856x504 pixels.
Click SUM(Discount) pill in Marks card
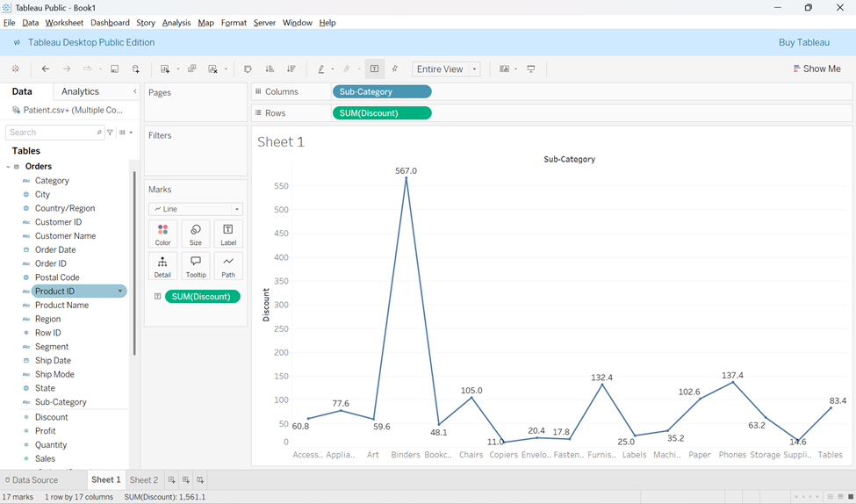click(203, 297)
